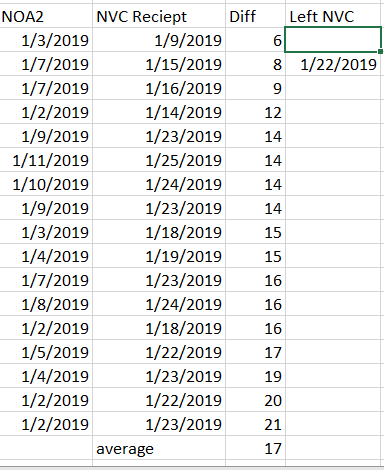
Task: Select the Diff cell showing 19
Action: pos(255,376)
